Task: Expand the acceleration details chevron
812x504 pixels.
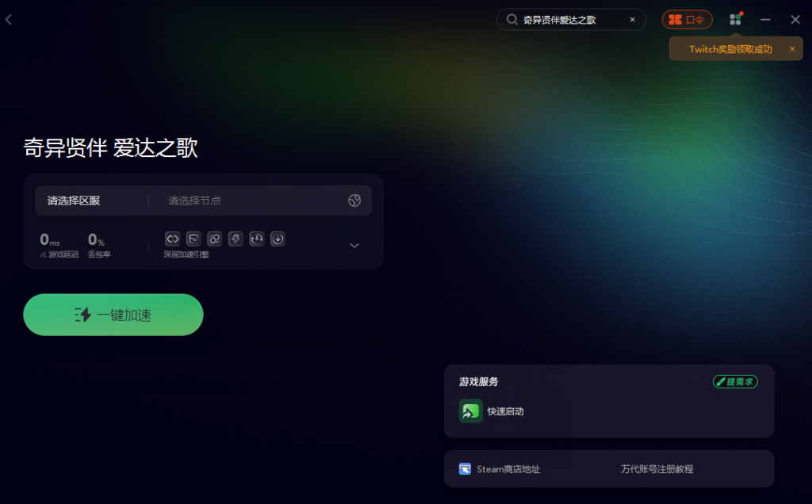Action: [354, 246]
